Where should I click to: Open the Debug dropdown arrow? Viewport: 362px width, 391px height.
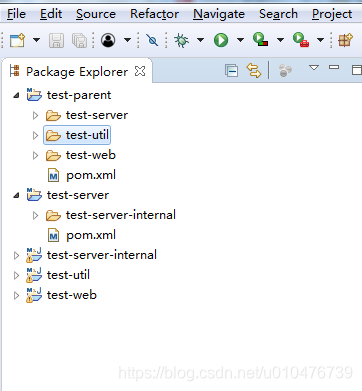(x=200, y=40)
